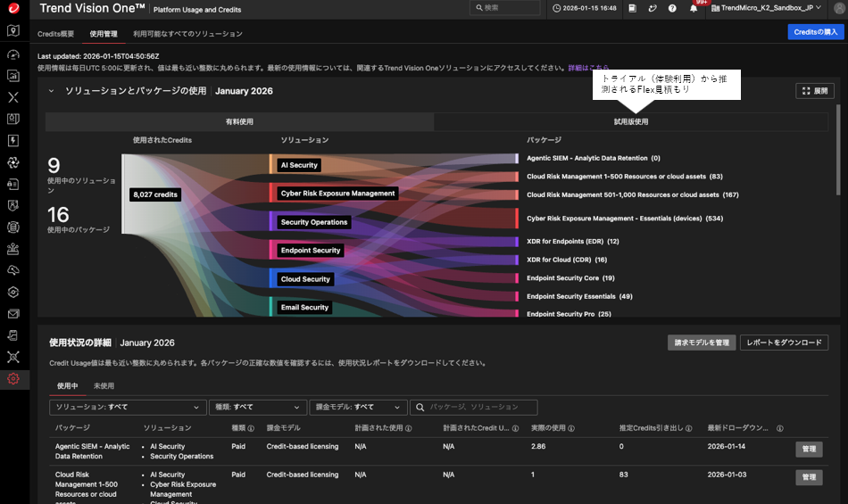Open the map pin sidebar icon
848x504 pixels.
(13, 31)
